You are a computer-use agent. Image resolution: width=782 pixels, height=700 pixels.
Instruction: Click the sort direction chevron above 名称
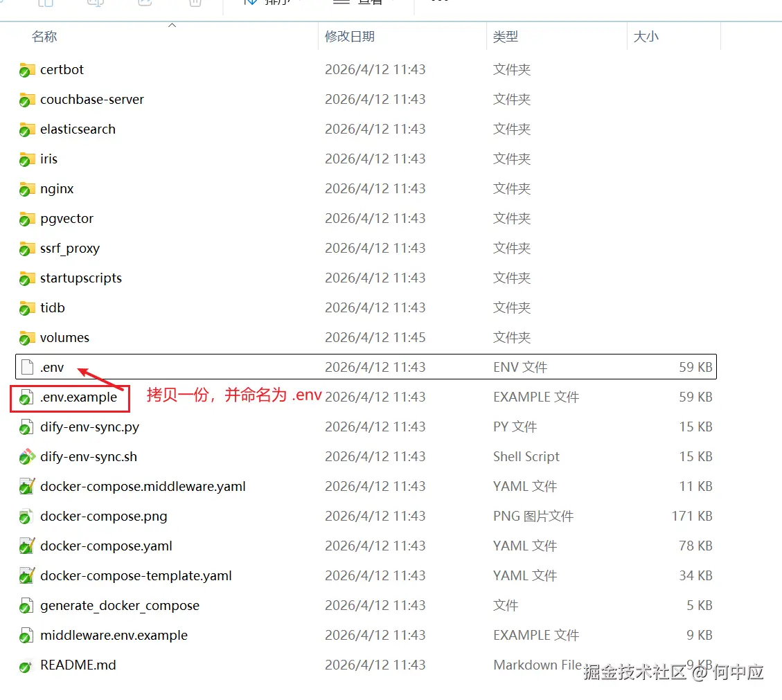point(172,25)
